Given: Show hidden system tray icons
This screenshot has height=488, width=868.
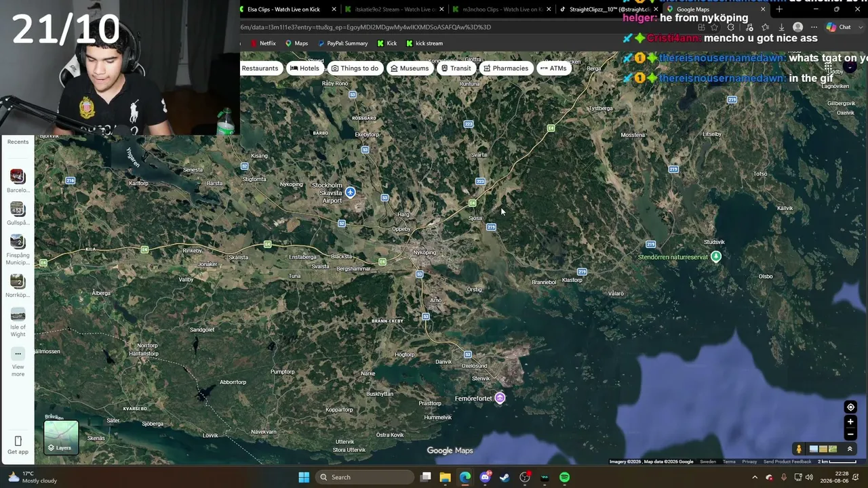Looking at the screenshot, I should coord(755,477).
